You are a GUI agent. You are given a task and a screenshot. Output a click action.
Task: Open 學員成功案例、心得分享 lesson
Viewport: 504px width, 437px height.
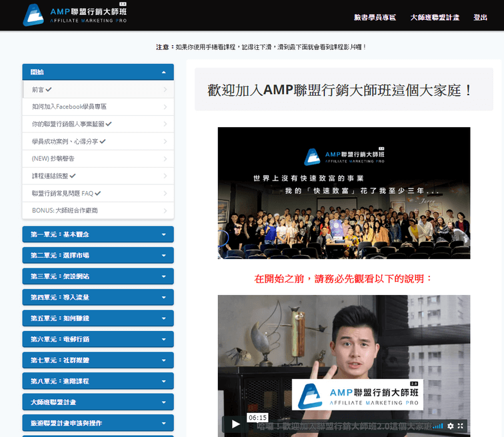tap(98, 141)
